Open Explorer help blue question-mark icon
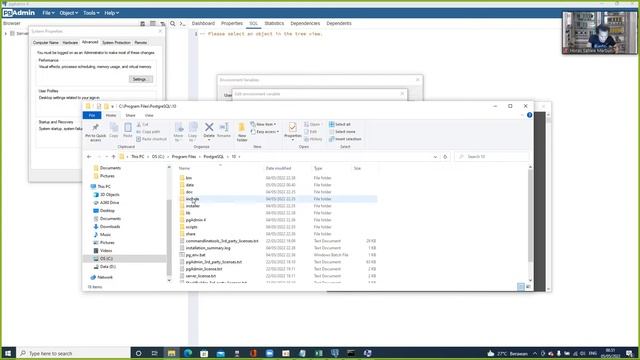The height and width of the screenshot is (360, 640). 529,115
